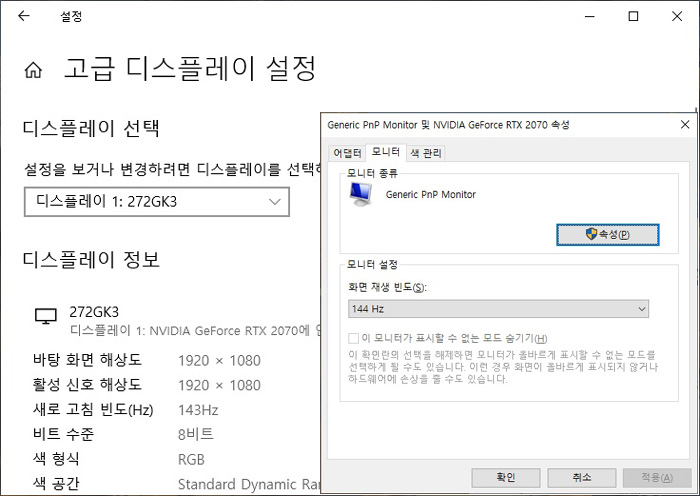Click the Standard Dynamic Range value
The height and width of the screenshot is (496, 700).
(x=249, y=484)
